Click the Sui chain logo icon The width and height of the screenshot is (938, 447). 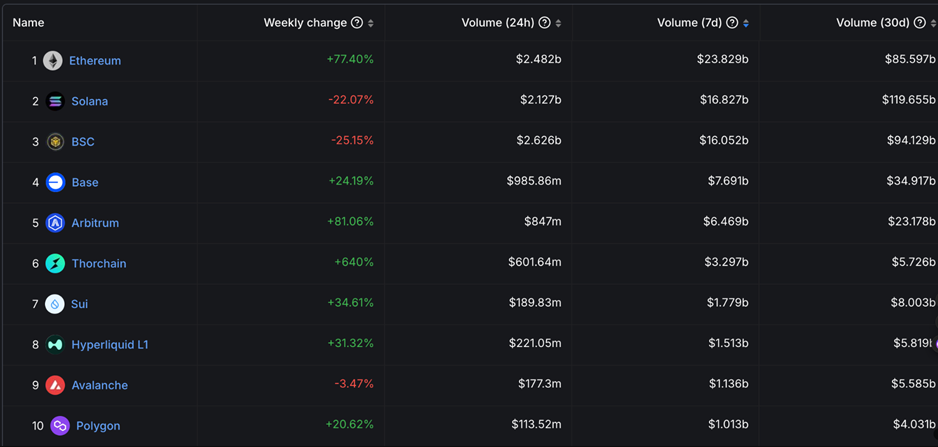(55, 304)
